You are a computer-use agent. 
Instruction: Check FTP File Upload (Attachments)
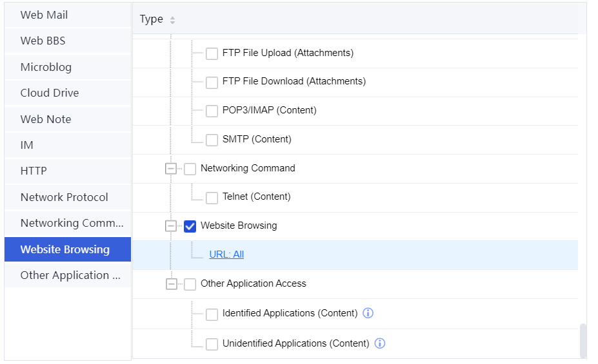tap(212, 53)
